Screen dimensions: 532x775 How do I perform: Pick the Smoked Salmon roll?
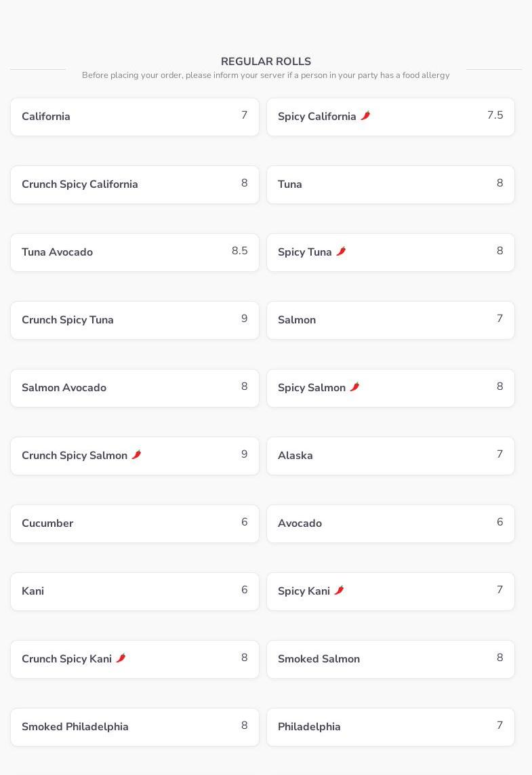390,659
